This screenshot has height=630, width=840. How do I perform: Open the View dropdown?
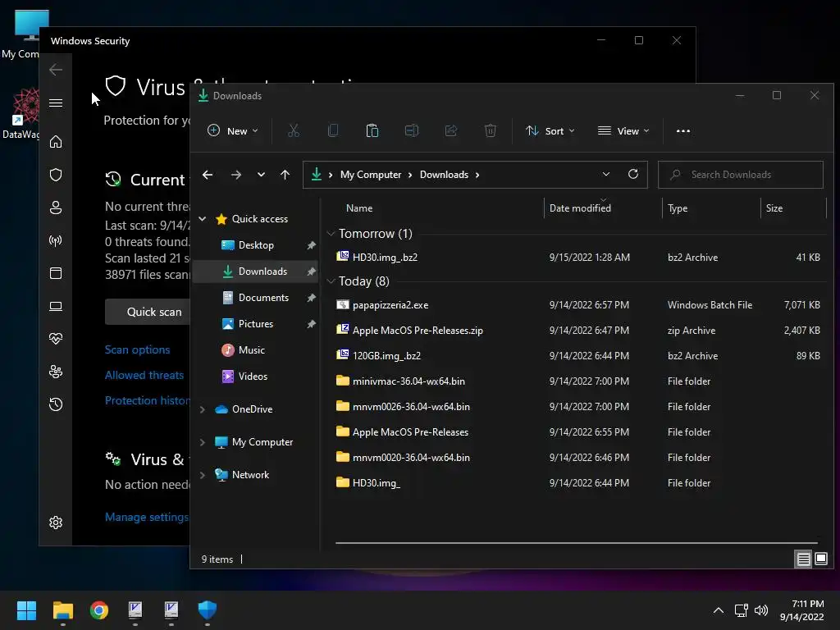click(x=623, y=130)
